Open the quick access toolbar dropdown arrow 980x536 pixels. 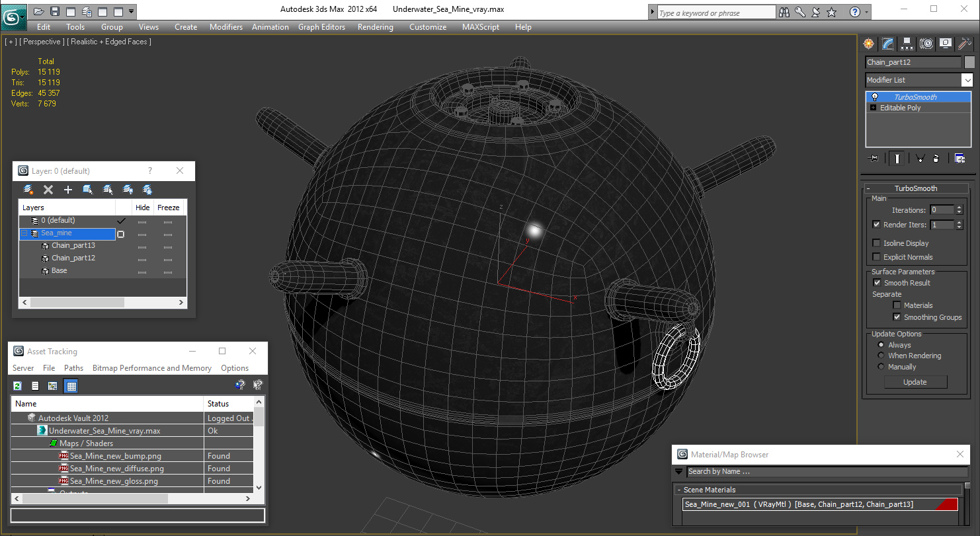[132, 11]
